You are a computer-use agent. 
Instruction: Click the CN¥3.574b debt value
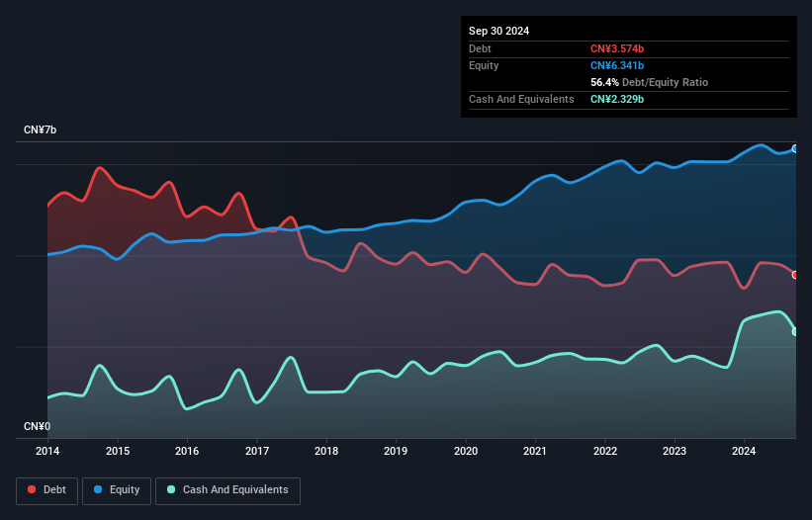click(617, 48)
